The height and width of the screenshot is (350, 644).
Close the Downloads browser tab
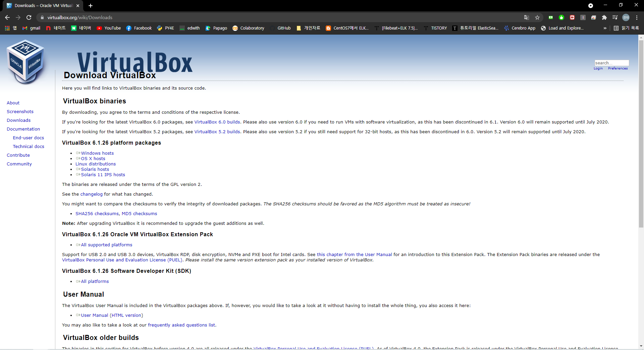pos(78,6)
